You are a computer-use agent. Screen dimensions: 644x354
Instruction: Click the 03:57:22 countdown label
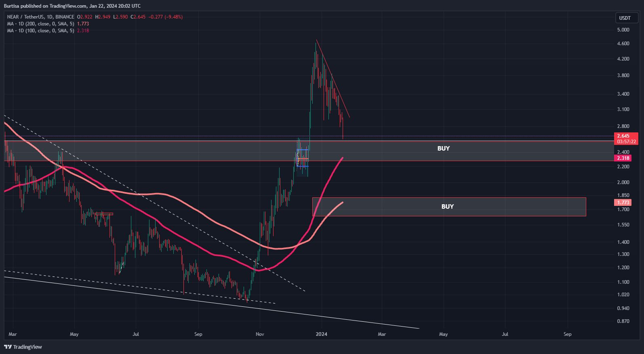(x=626, y=142)
